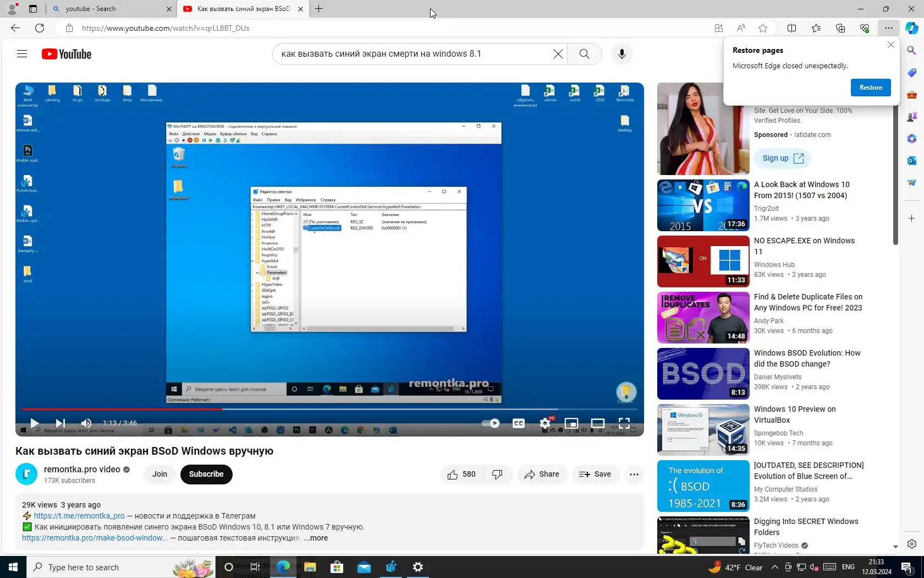Like the video with thumbs up

461,475
